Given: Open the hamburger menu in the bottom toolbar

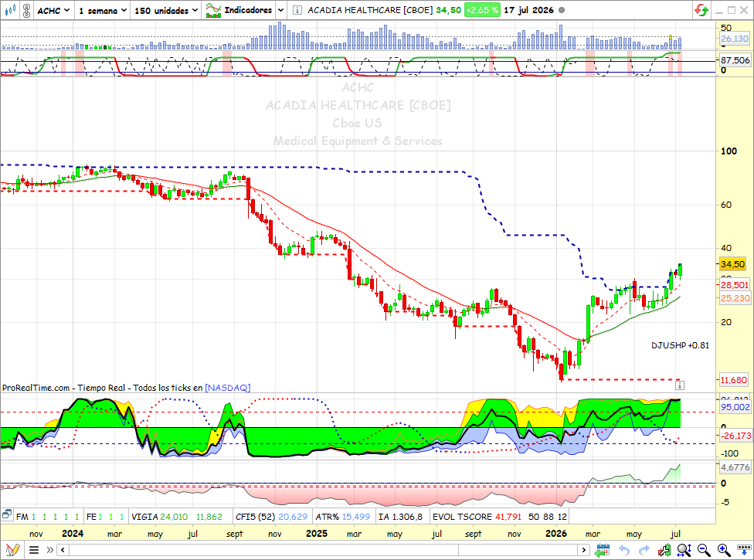Looking at the screenshot, I should (x=34, y=549).
